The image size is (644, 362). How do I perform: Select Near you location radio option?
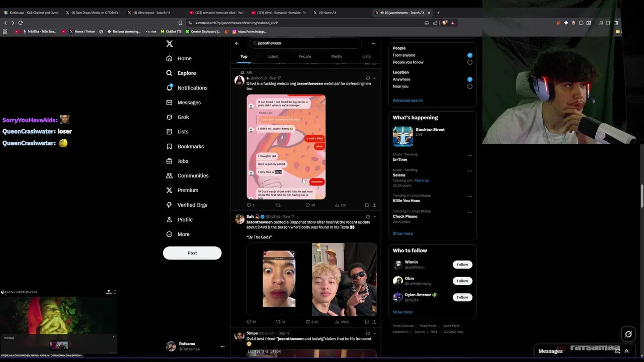click(469, 86)
